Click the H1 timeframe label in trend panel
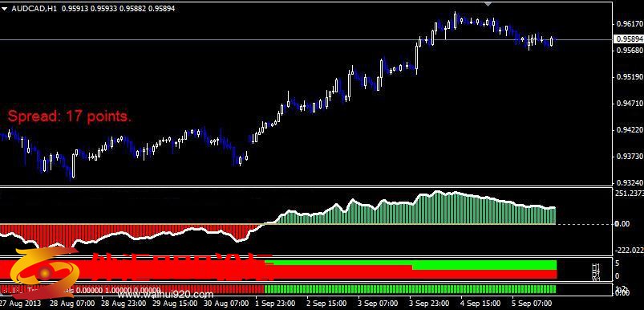The width and height of the screenshot is (644, 310). (596, 266)
